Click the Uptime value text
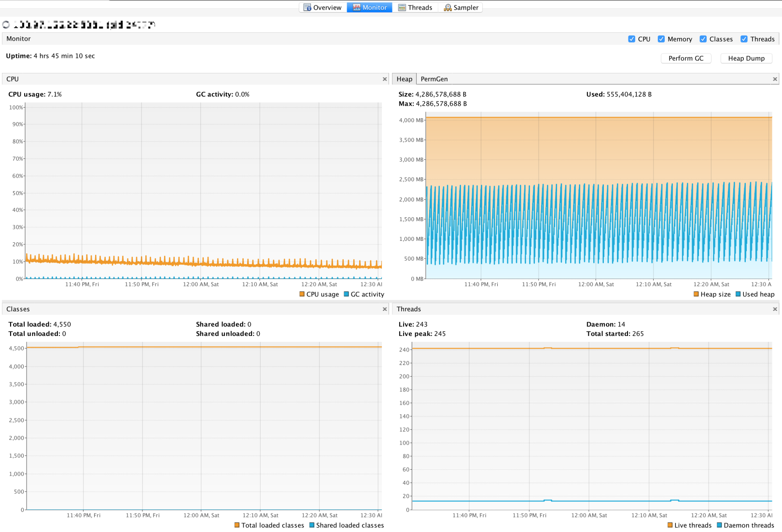 point(64,56)
